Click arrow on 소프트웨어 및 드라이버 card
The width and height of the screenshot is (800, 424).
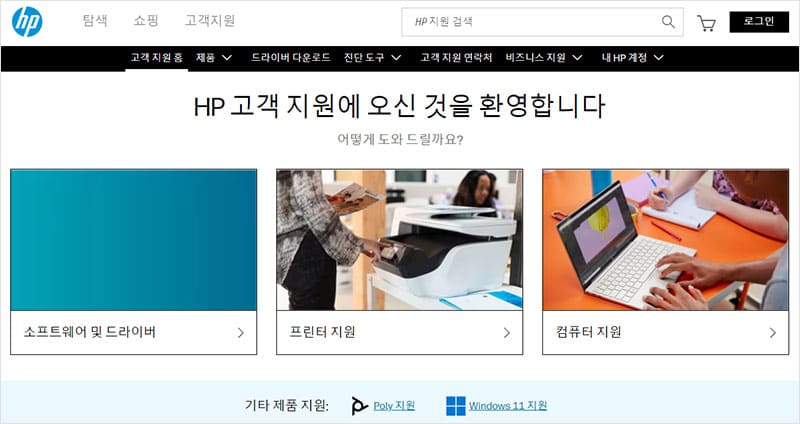coord(241,333)
